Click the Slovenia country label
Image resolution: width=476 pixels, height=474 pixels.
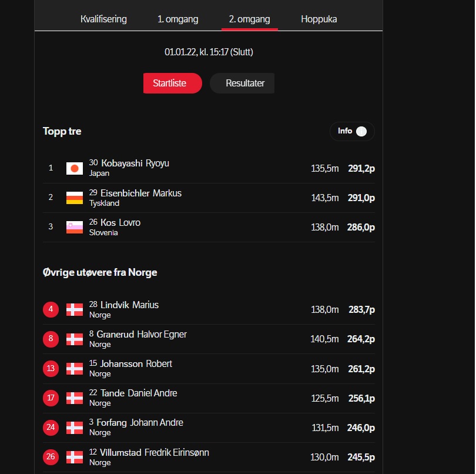[103, 233]
